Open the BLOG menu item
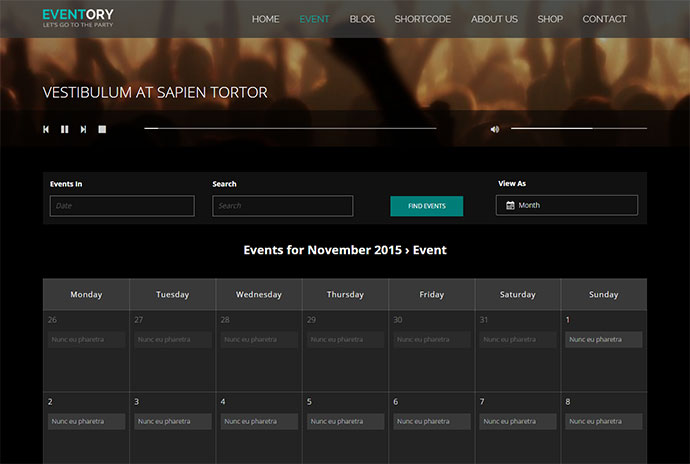 click(362, 19)
